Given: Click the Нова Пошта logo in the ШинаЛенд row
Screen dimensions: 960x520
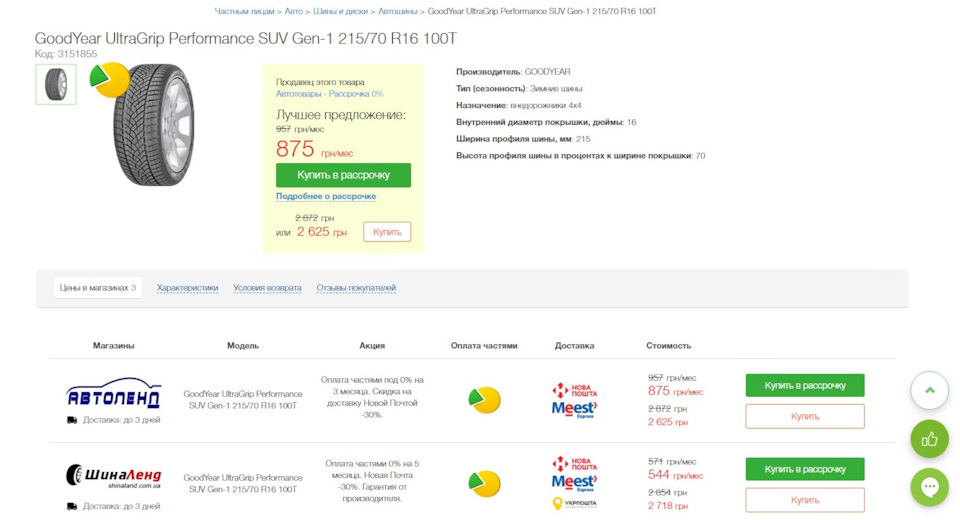Looking at the screenshot, I should [574, 464].
